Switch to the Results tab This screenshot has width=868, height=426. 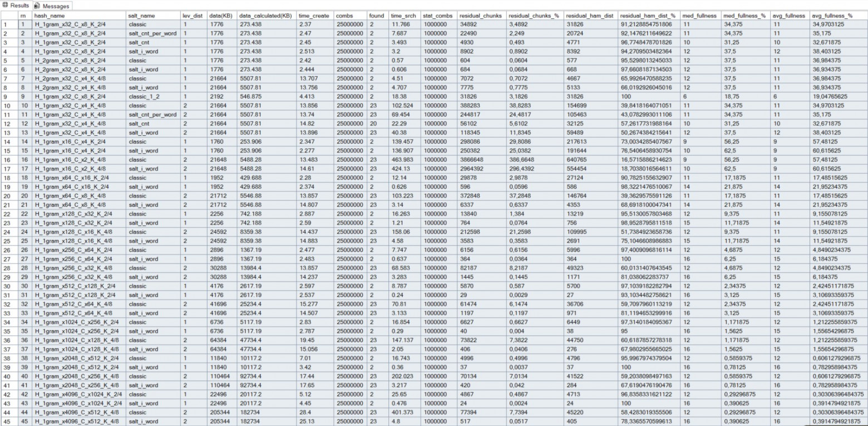coord(16,6)
